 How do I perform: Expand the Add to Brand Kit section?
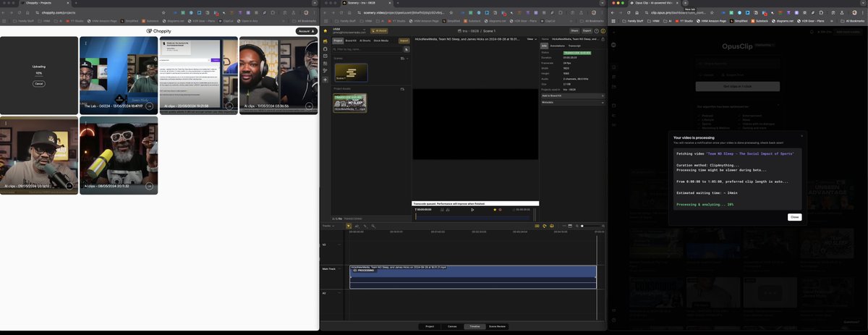click(x=573, y=96)
